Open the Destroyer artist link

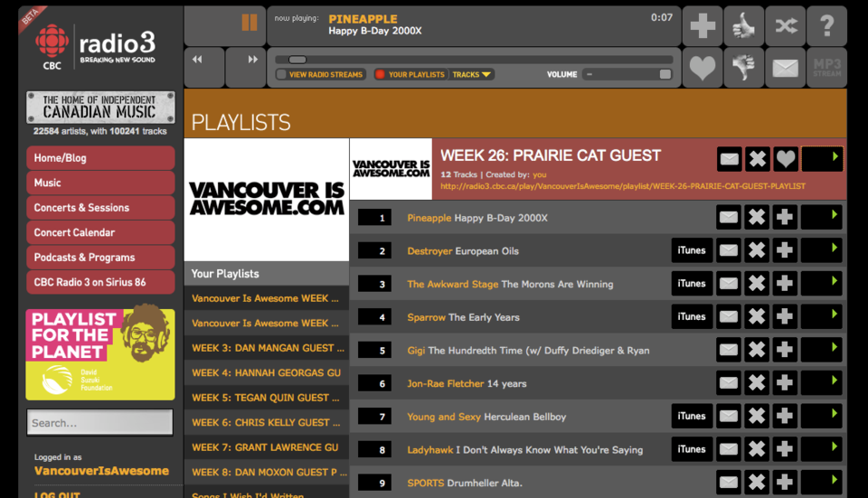click(x=429, y=251)
